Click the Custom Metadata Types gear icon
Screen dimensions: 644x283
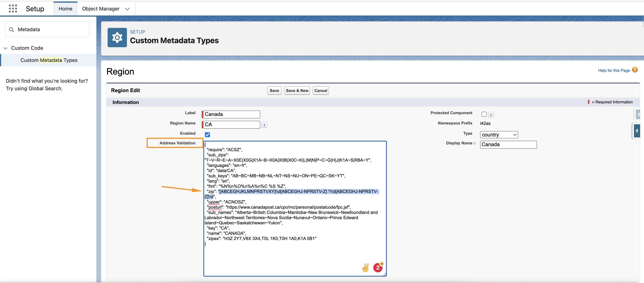117,38
